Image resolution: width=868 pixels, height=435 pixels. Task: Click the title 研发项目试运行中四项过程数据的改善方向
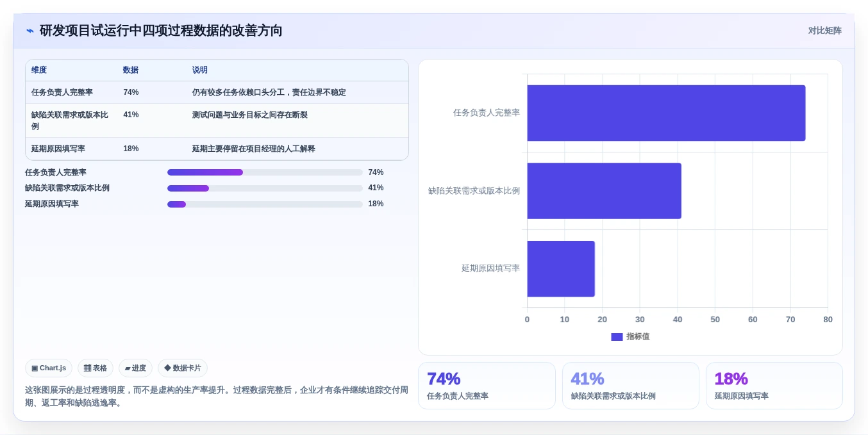click(161, 31)
